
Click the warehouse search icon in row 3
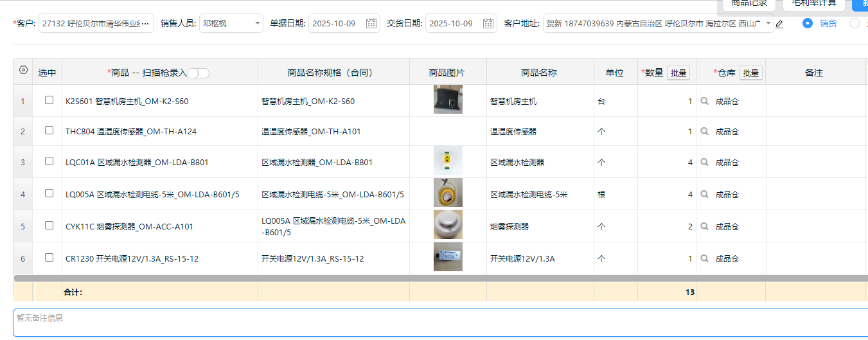[705, 163]
